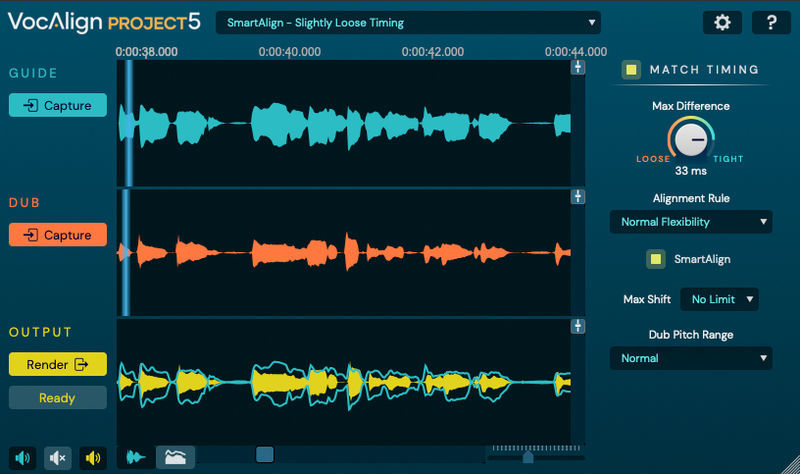Image resolution: width=800 pixels, height=474 pixels.
Task: Open the settings gear menu
Action: coord(722,22)
